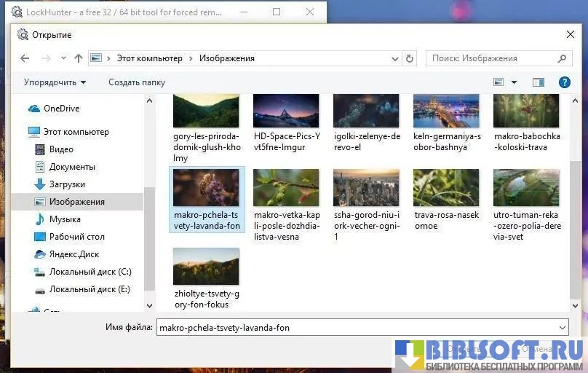Viewport: 588px width, 373px height.
Task: Select OneDrive in the navigation pane
Action: coord(61,109)
